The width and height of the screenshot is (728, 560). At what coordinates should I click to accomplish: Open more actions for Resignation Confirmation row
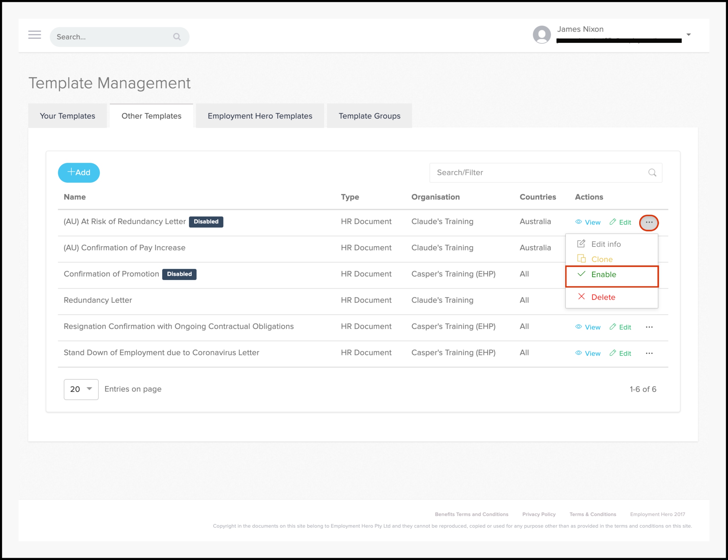(649, 327)
